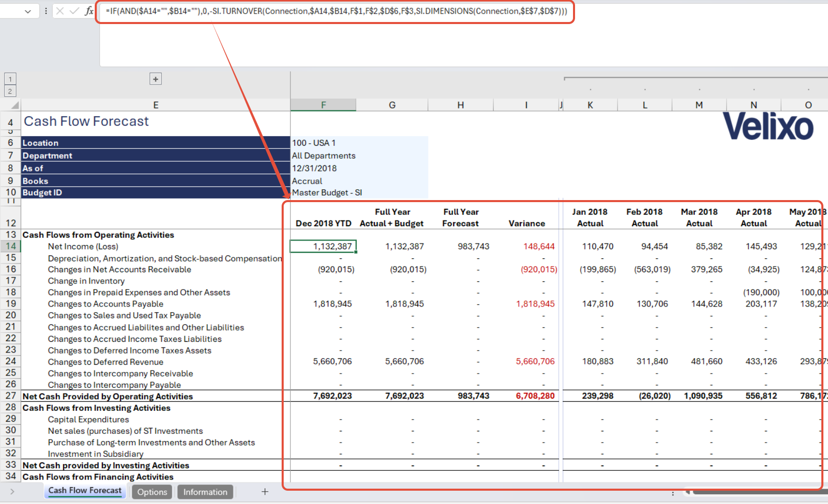Click the formula bar options dots

46,11
